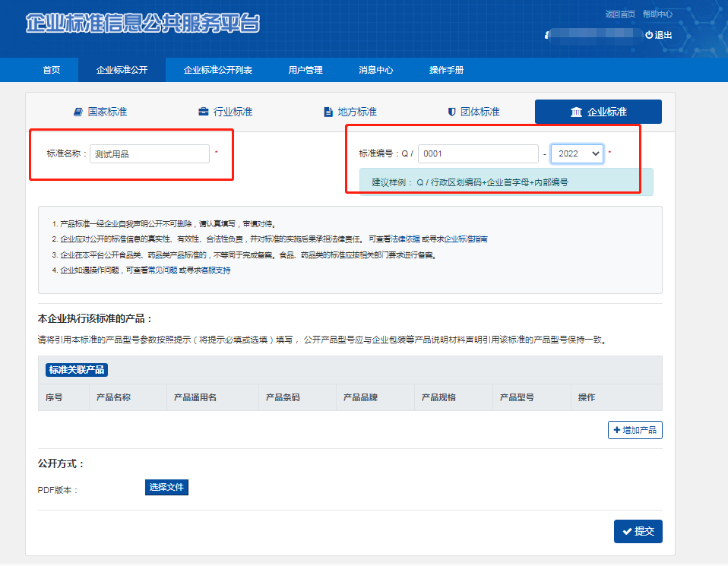Click the document icon on 地方标准 tab
This screenshot has width=728, height=566.
[328, 112]
